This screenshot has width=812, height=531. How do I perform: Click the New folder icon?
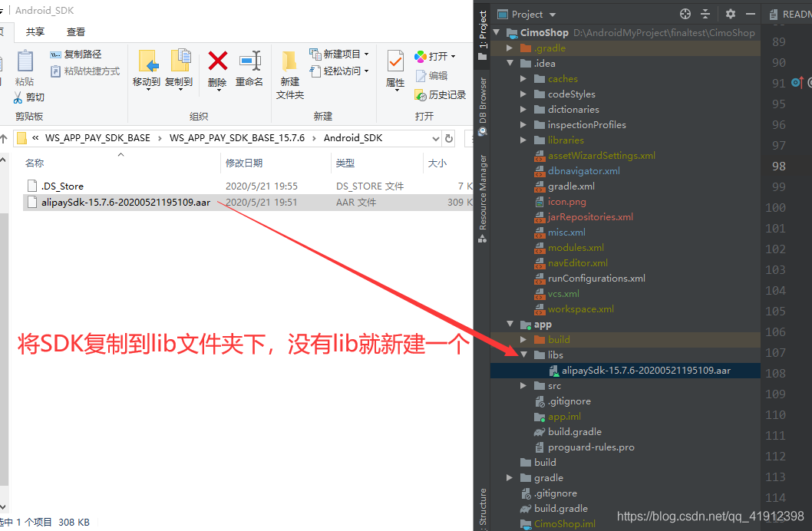(289, 61)
